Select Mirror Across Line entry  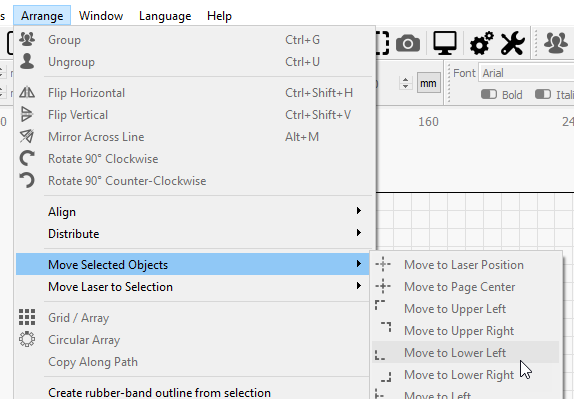pyautogui.click(x=195, y=137)
